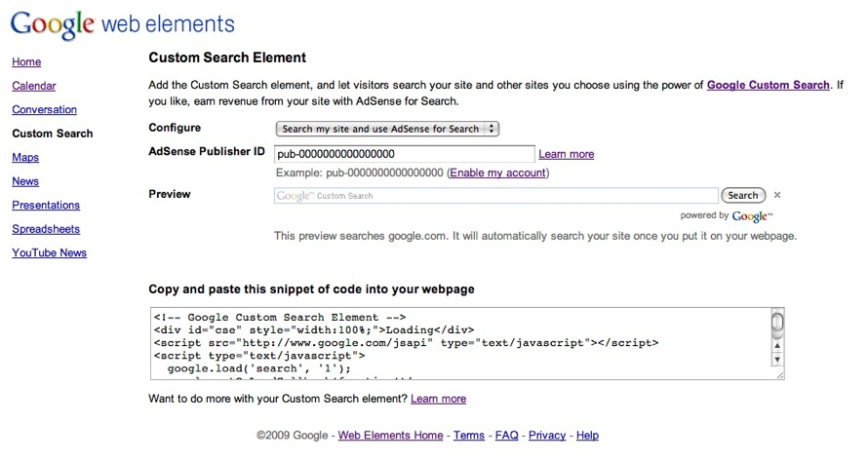Clear the preview search with the X icon
This screenshot has width=868, height=461.
(x=777, y=195)
